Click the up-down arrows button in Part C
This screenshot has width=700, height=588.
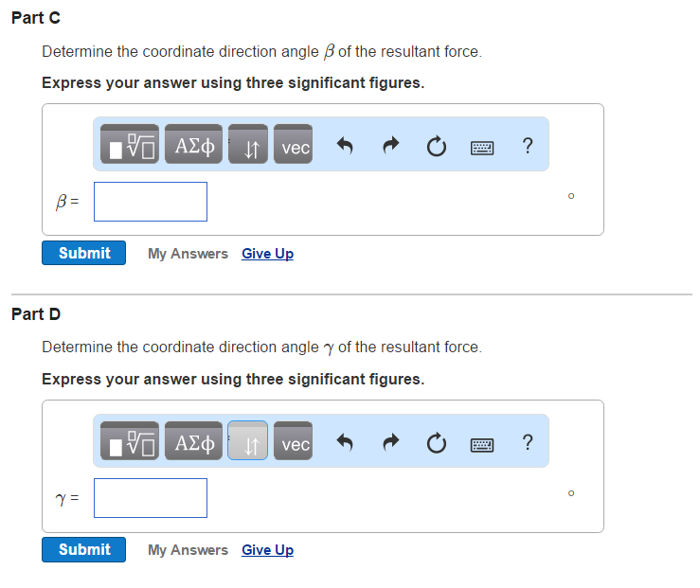pyautogui.click(x=247, y=146)
